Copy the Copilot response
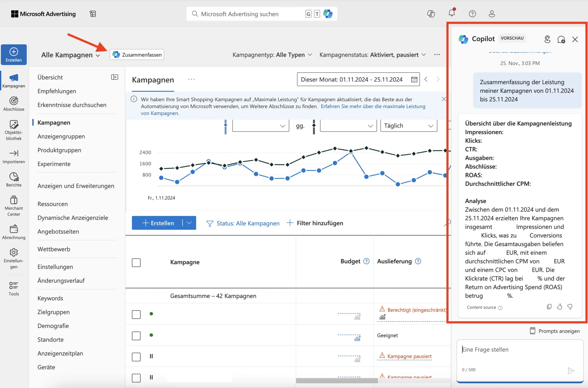The width and height of the screenshot is (588, 388). [549, 307]
